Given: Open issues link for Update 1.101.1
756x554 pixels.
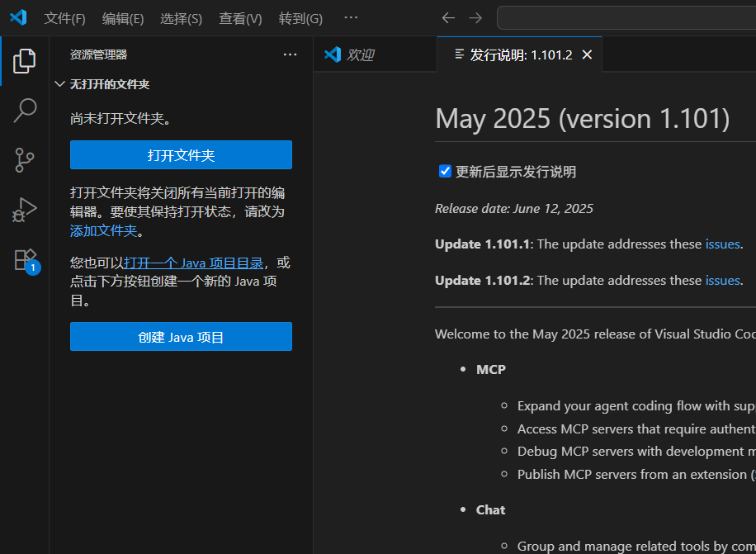Looking at the screenshot, I should [x=722, y=244].
